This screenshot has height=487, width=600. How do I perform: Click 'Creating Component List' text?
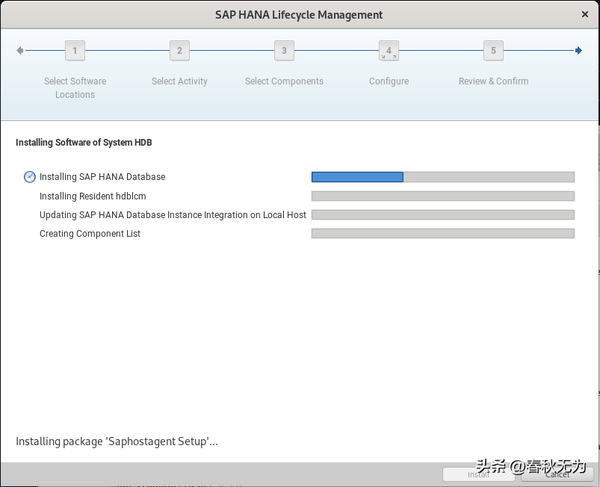pyautogui.click(x=90, y=234)
